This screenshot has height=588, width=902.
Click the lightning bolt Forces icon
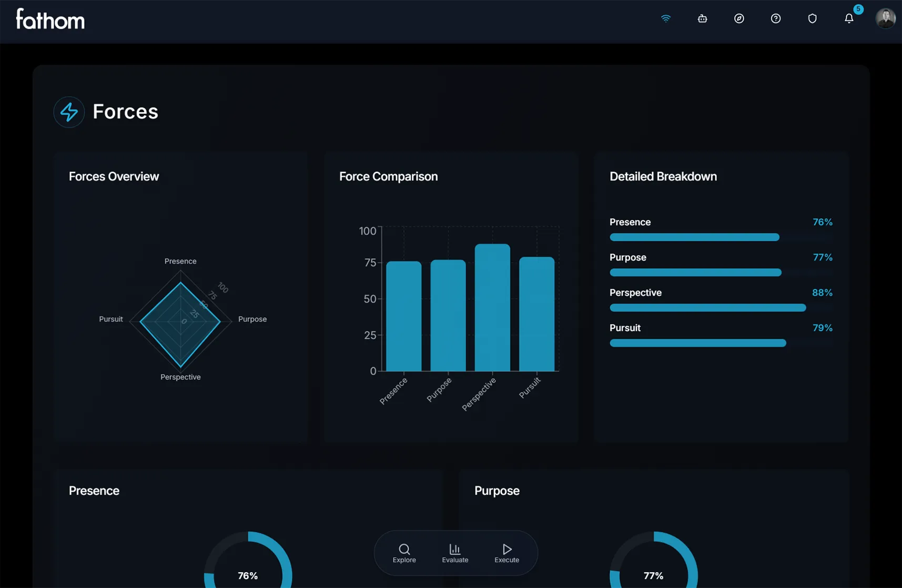tap(69, 111)
